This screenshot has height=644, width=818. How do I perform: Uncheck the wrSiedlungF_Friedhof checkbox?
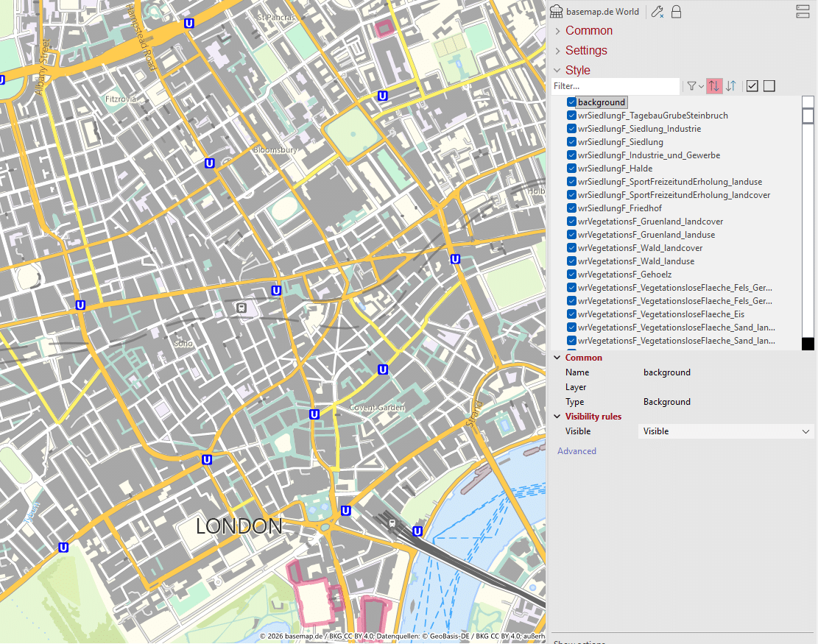[571, 208]
